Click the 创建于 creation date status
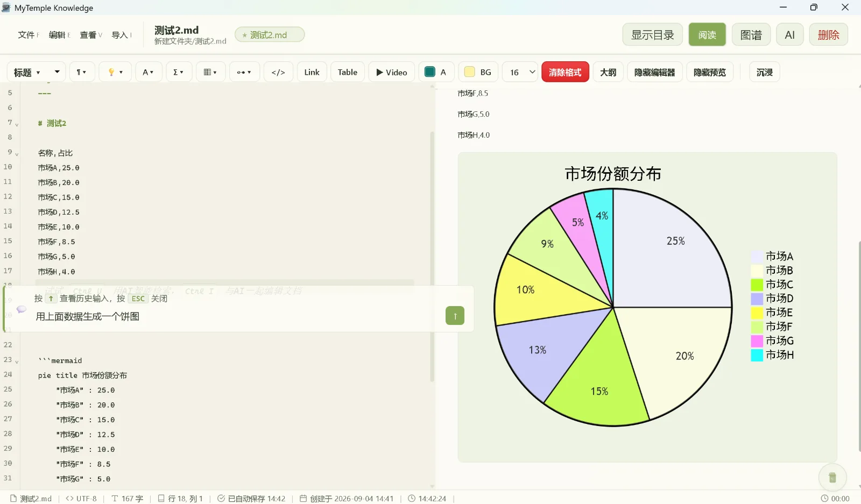Screen dimensions: 861x504 click(x=347, y=499)
